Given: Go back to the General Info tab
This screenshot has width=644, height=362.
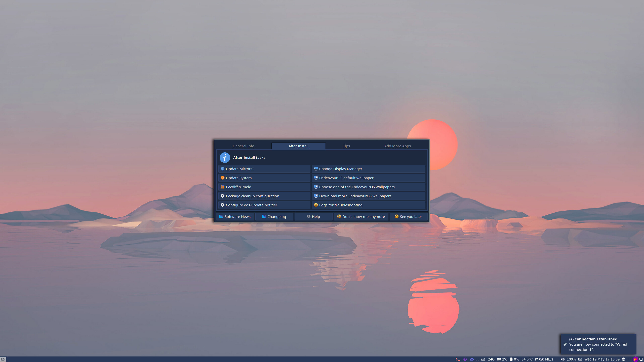Looking at the screenshot, I should point(243,146).
